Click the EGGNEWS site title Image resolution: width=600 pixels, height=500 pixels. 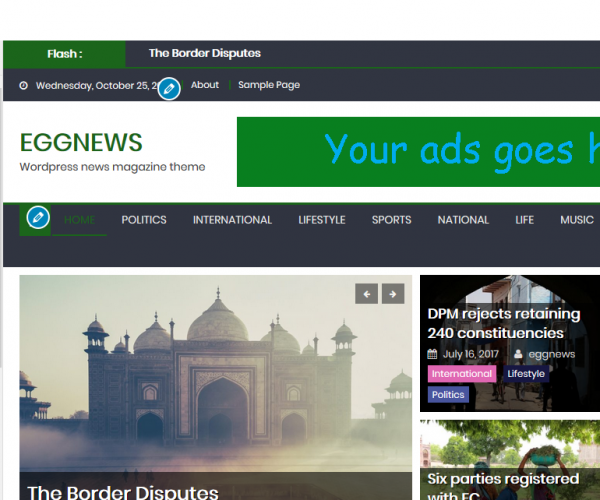click(81, 143)
